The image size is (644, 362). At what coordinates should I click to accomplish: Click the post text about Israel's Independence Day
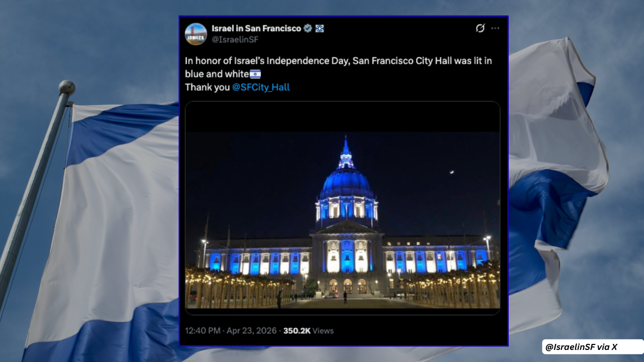pyautogui.click(x=338, y=61)
